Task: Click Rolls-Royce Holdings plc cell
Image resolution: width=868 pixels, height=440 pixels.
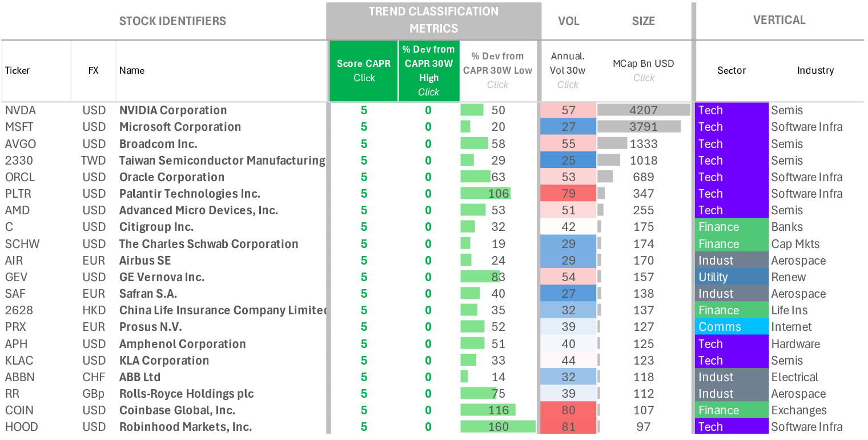Action: point(187,394)
